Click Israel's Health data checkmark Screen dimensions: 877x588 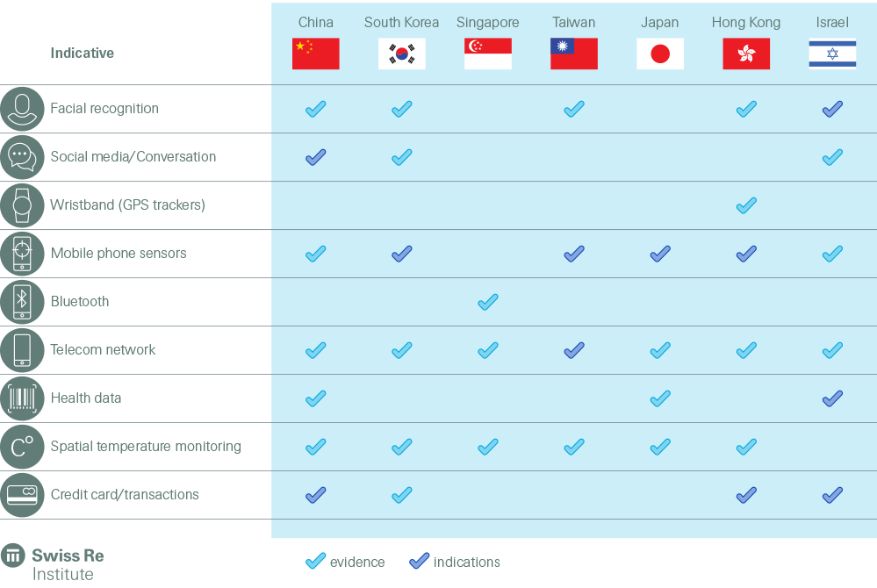(831, 398)
